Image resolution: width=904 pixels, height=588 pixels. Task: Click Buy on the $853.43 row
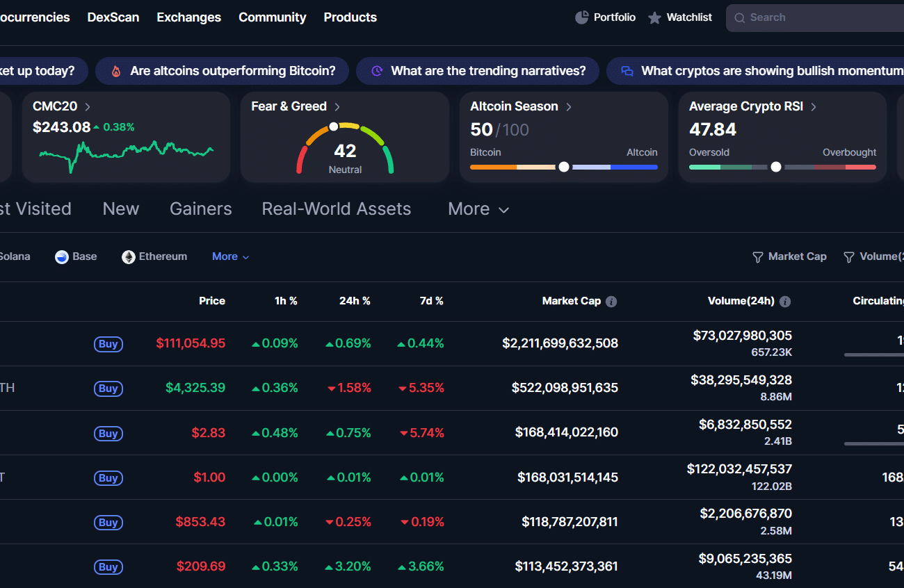[x=108, y=523]
